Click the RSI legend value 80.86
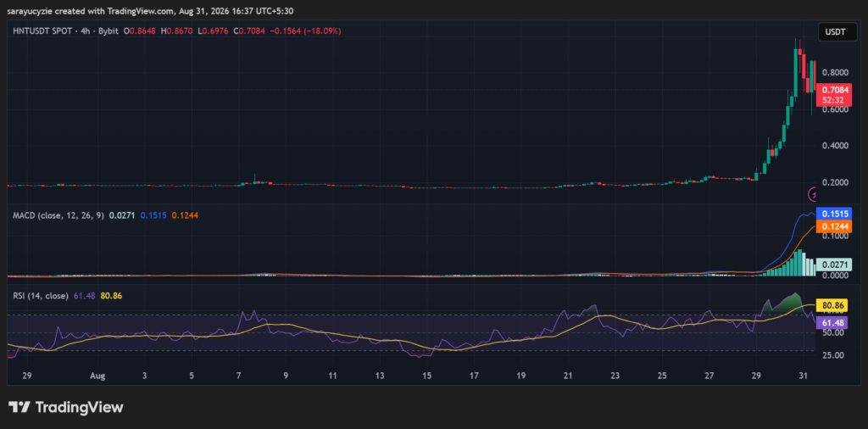 (111, 296)
